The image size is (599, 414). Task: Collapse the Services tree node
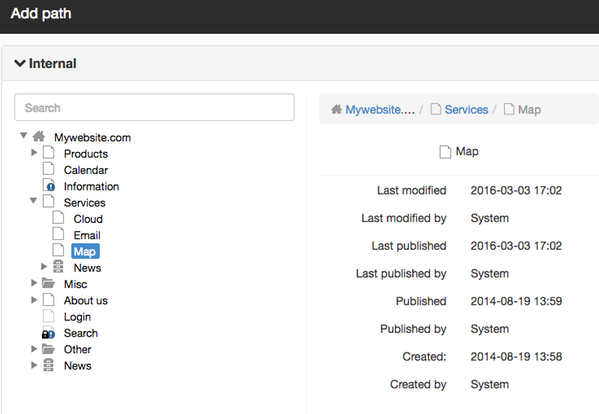[x=34, y=201]
